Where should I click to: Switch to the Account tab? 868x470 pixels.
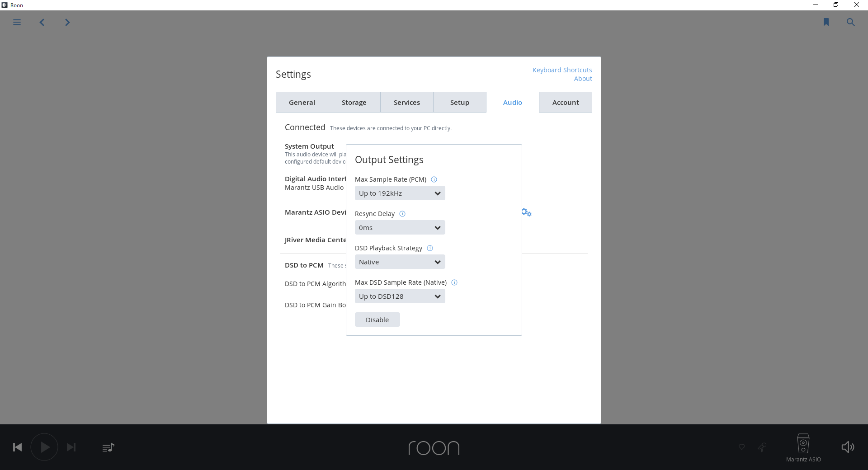click(566, 103)
